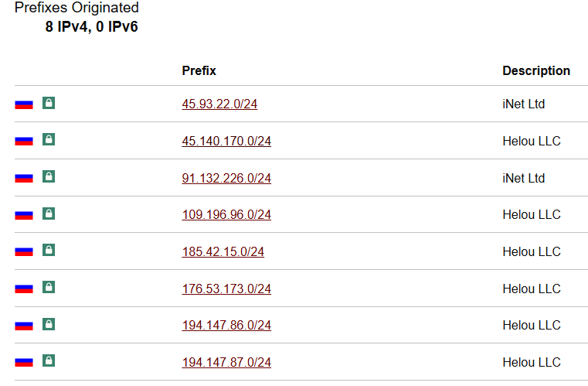Viewport: 588px width, 386px height.
Task: Open prefix 109.196.96.0/24 details
Action: [226, 214]
